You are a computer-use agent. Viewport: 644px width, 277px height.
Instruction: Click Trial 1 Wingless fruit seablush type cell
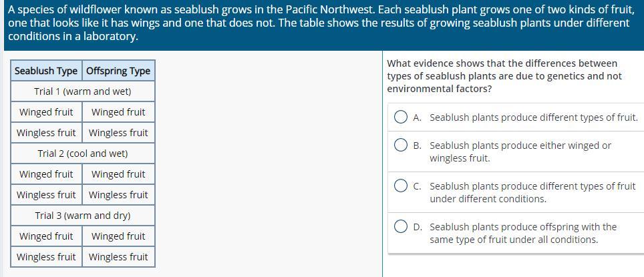tap(46, 133)
